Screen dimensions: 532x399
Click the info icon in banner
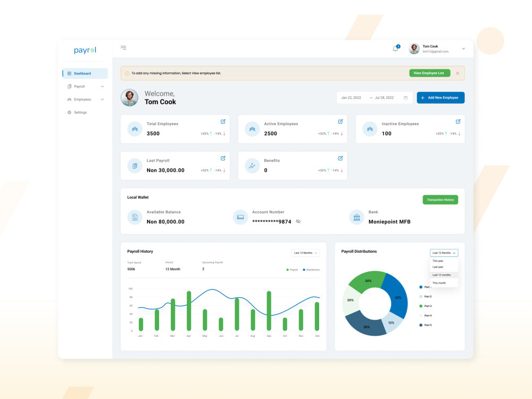[x=127, y=73]
